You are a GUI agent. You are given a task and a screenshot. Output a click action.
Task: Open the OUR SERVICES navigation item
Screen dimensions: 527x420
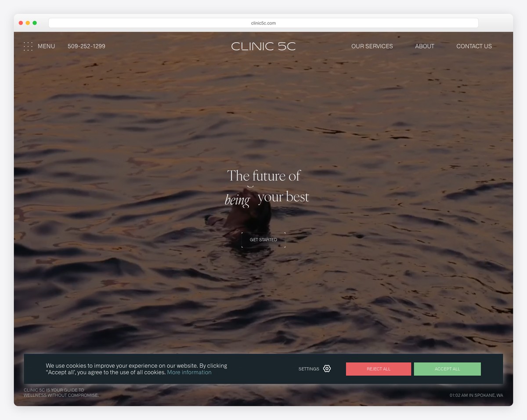(x=372, y=46)
